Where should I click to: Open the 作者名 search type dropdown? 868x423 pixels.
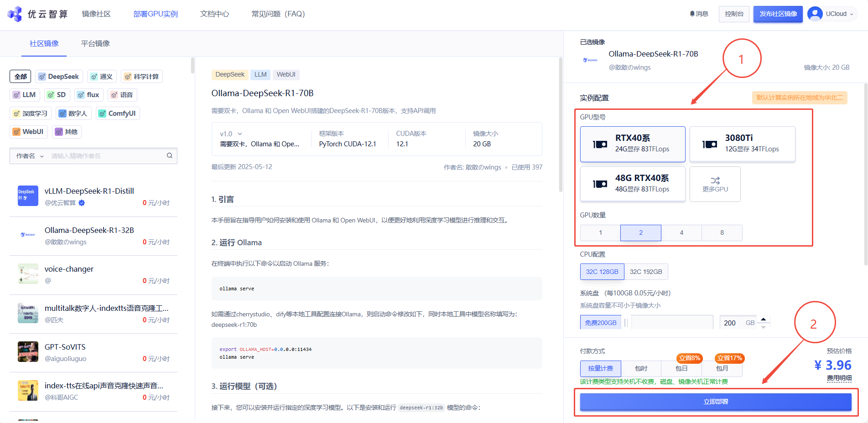click(30, 156)
